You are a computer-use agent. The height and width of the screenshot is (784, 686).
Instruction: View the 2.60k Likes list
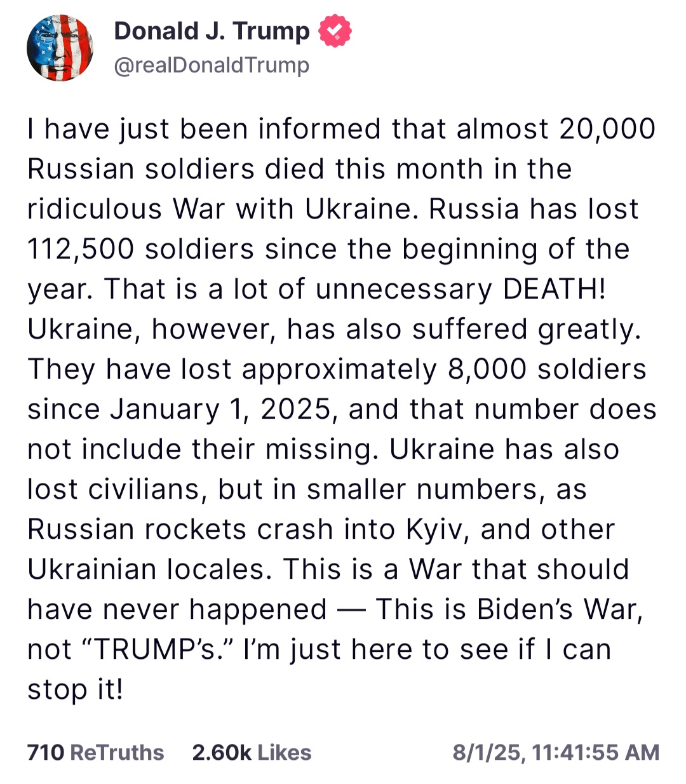click(252, 752)
